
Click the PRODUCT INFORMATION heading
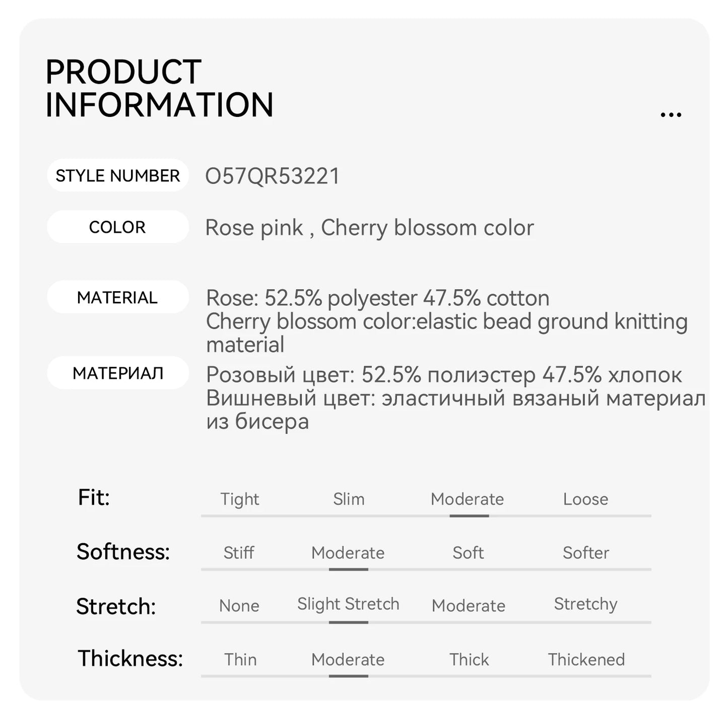159,88
